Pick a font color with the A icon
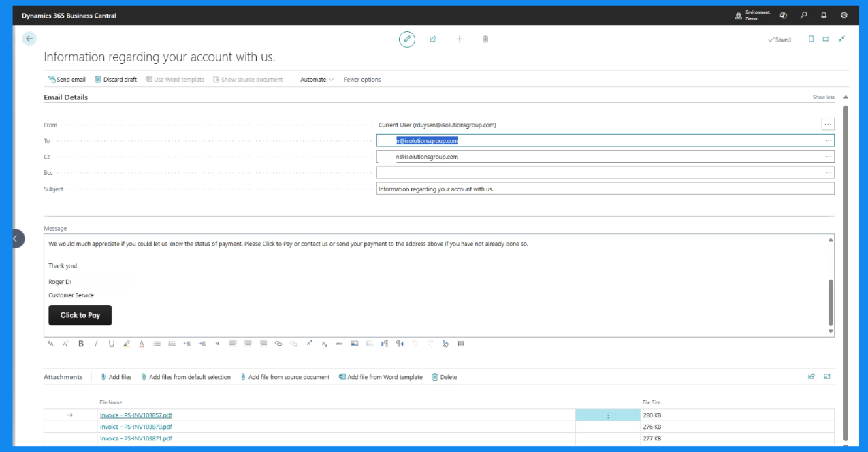Image resolution: width=868 pixels, height=452 pixels. click(142, 344)
